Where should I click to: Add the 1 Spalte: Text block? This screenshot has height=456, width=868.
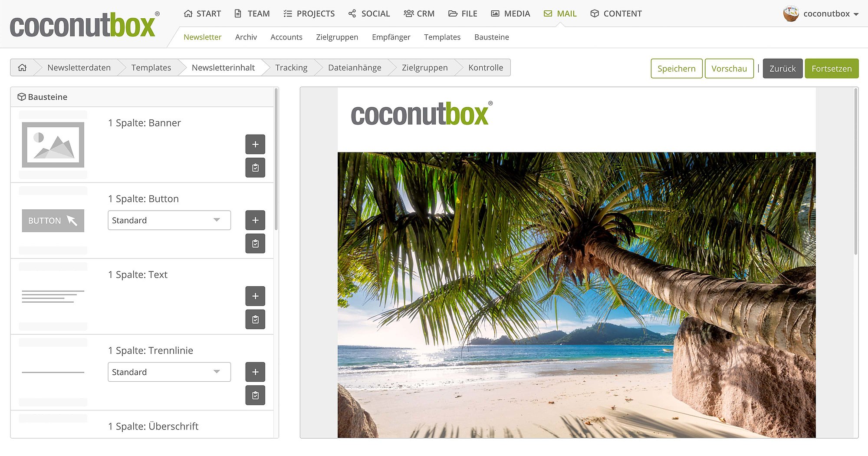tap(255, 296)
